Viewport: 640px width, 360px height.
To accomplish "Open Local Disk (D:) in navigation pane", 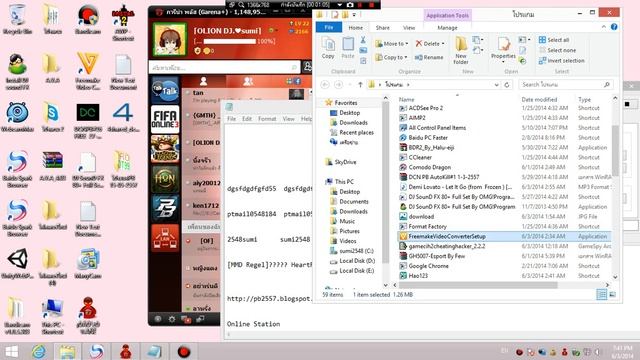I will pyautogui.click(x=357, y=261).
